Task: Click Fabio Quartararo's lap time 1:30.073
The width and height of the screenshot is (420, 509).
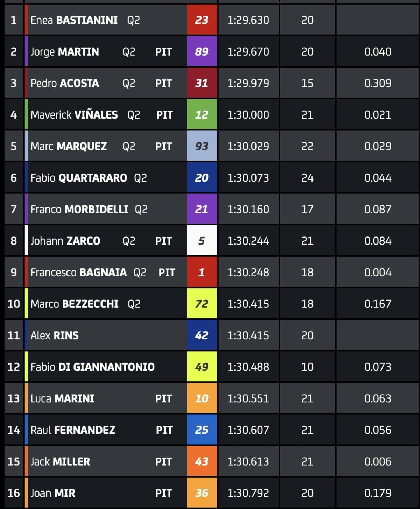Action: click(x=248, y=178)
